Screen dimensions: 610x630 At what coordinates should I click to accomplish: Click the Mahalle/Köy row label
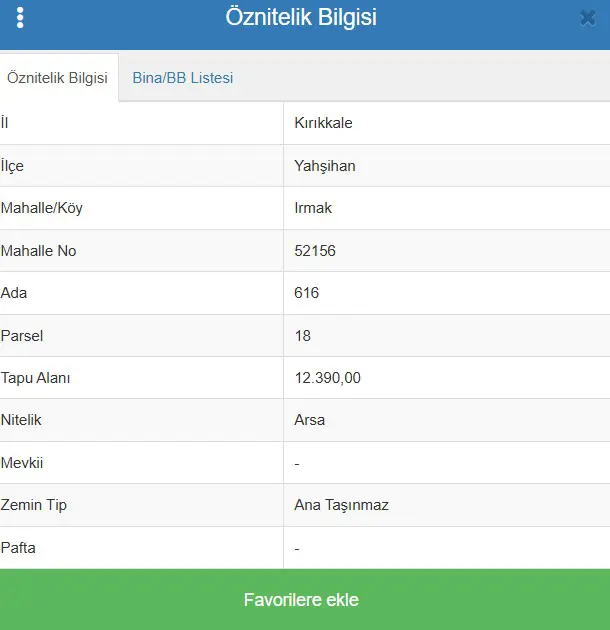click(x=41, y=208)
